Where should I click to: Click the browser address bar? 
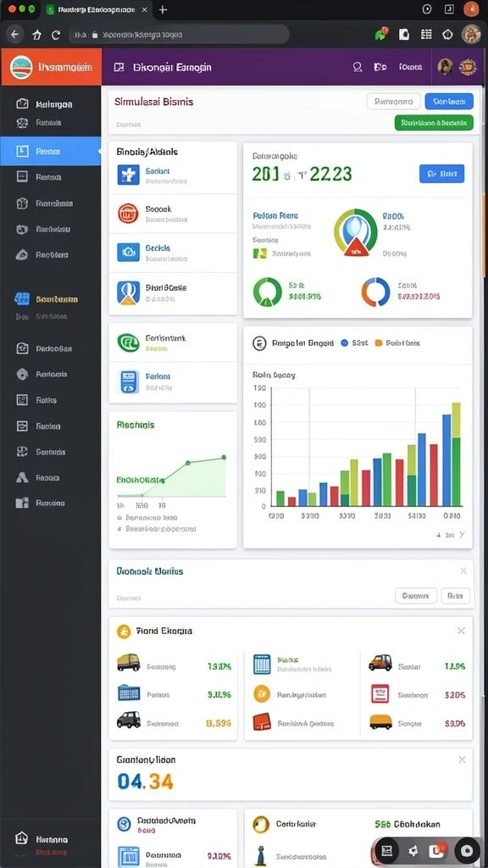pyautogui.click(x=180, y=34)
